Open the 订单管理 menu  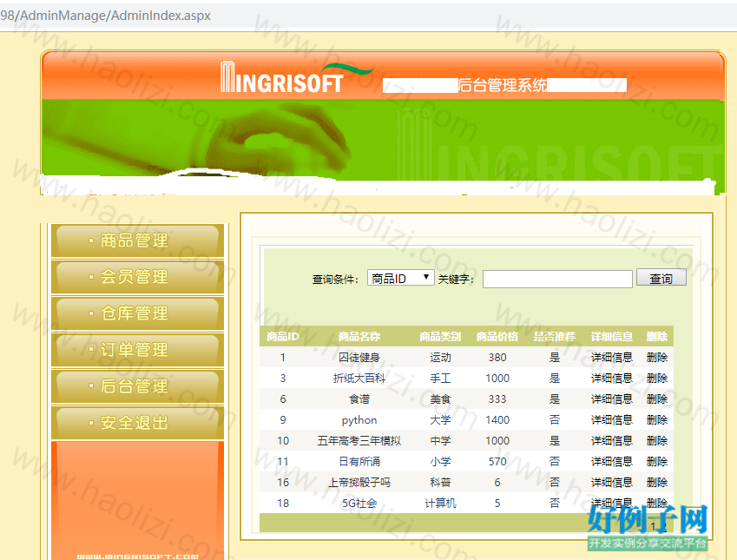[x=137, y=349]
